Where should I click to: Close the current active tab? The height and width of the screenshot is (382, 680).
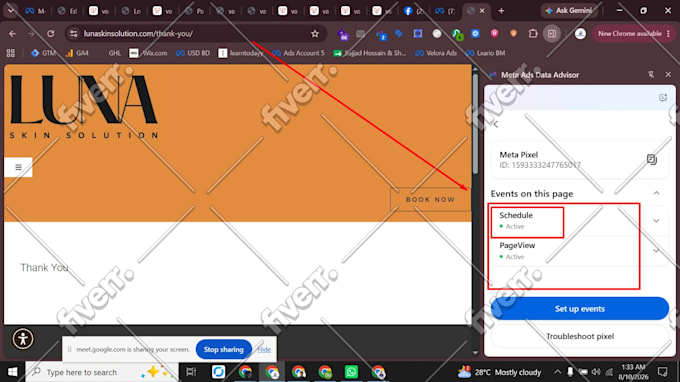pos(482,11)
